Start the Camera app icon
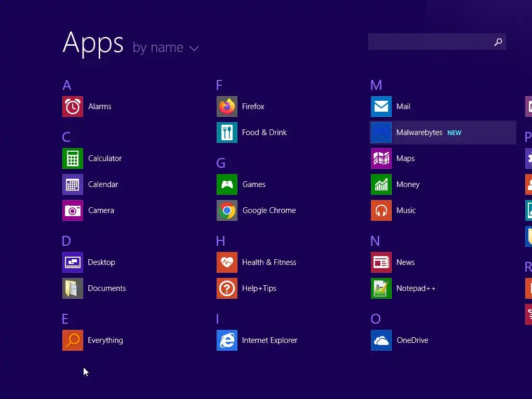532x399 pixels. tap(73, 210)
